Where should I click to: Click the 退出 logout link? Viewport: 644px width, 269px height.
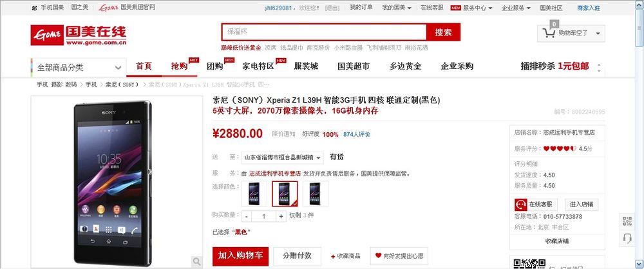[332, 8]
